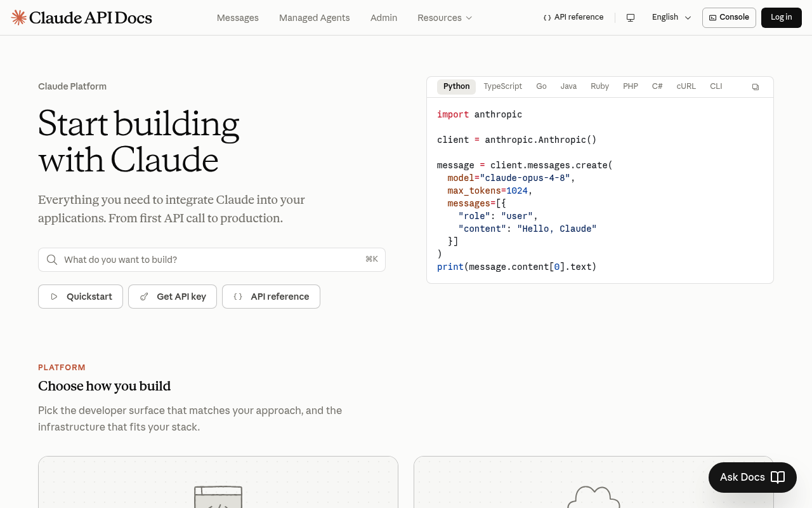Click the ⌘K shortcut hint in search
The width and height of the screenshot is (812, 508).
point(372,259)
